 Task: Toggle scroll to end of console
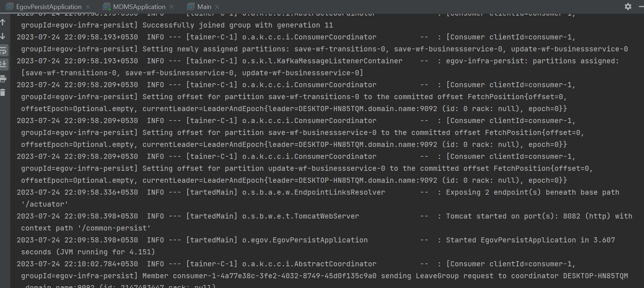[x=3, y=64]
